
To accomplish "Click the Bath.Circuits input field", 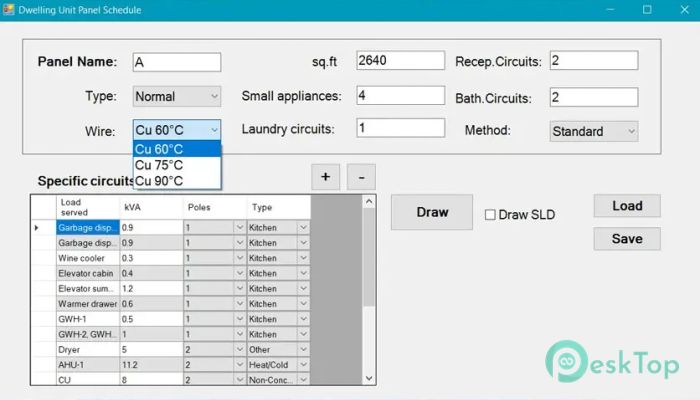I will coord(594,97).
